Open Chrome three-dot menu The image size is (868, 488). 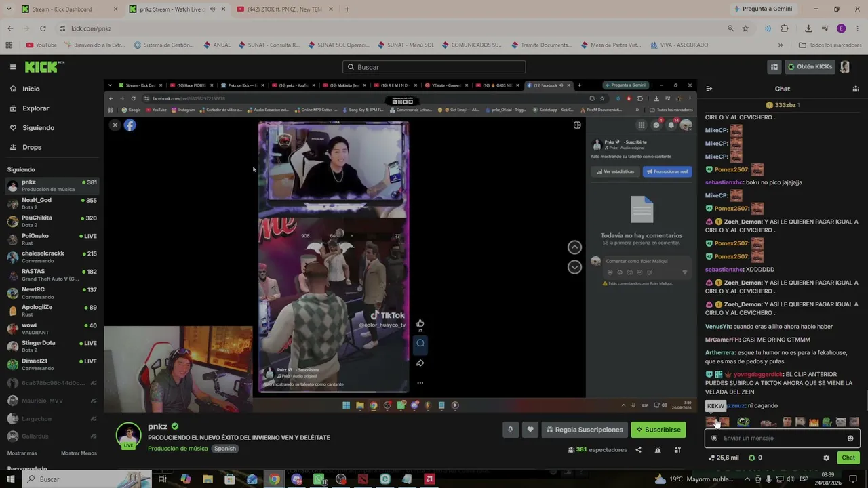[857, 28]
